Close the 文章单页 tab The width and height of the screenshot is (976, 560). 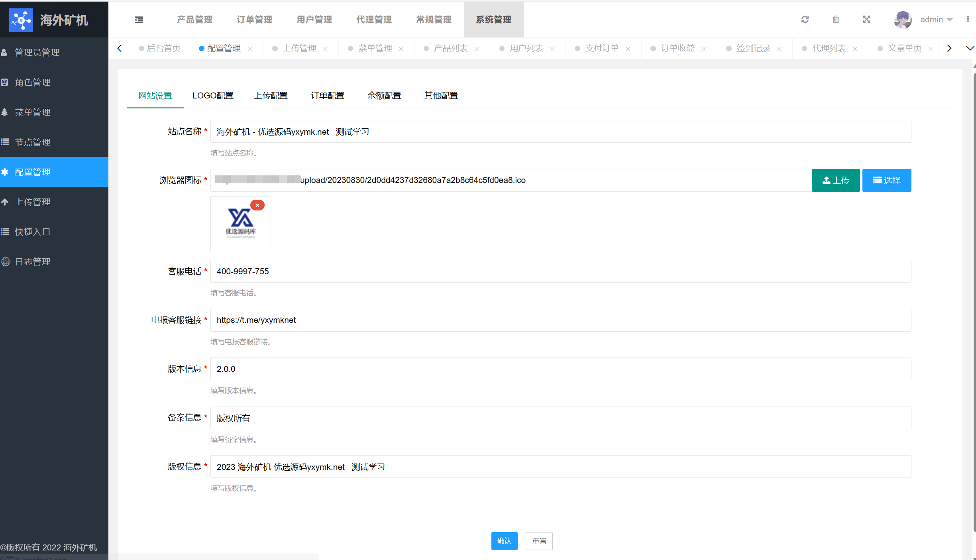click(931, 49)
